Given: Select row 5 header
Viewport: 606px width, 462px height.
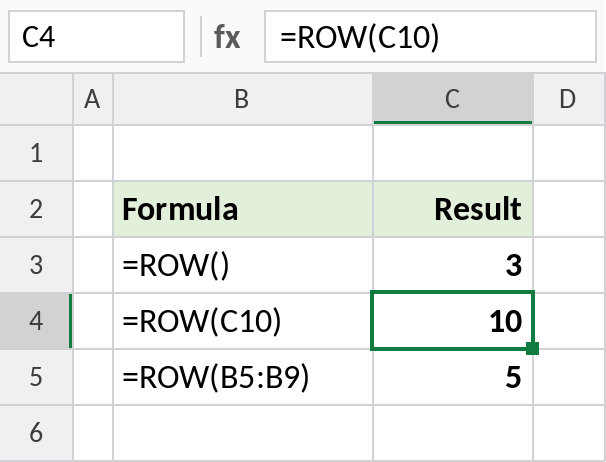Looking at the screenshot, I should tap(36, 377).
